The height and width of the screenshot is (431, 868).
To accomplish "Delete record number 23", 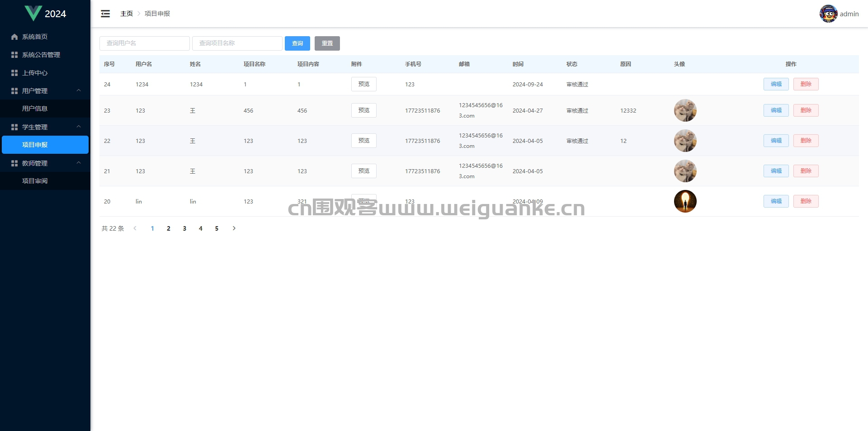I will tap(806, 110).
